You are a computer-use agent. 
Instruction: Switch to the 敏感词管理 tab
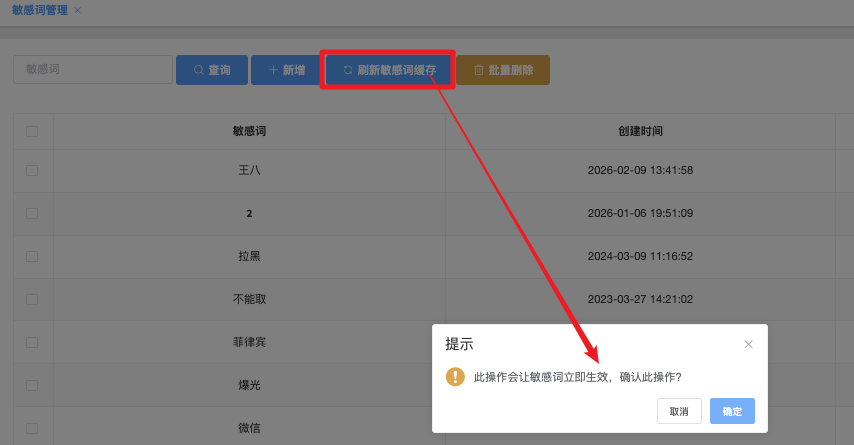(40, 10)
